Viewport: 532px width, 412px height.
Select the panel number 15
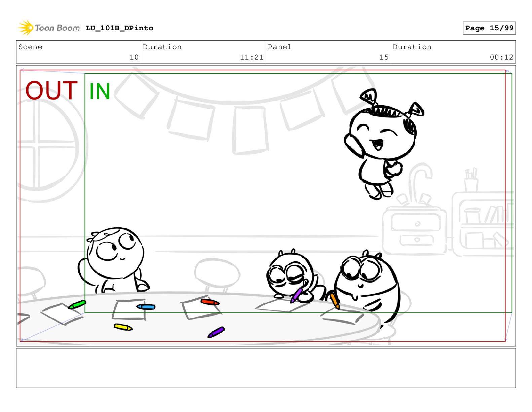384,57
